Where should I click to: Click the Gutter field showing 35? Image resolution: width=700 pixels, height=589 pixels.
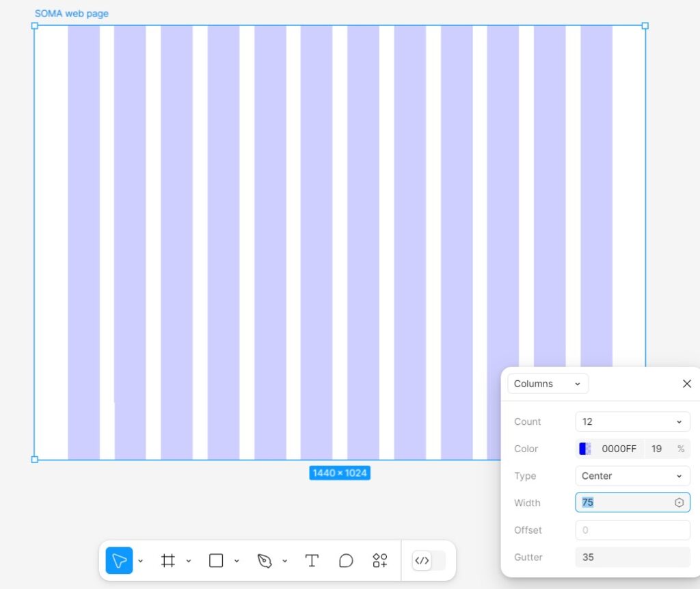(x=632, y=558)
